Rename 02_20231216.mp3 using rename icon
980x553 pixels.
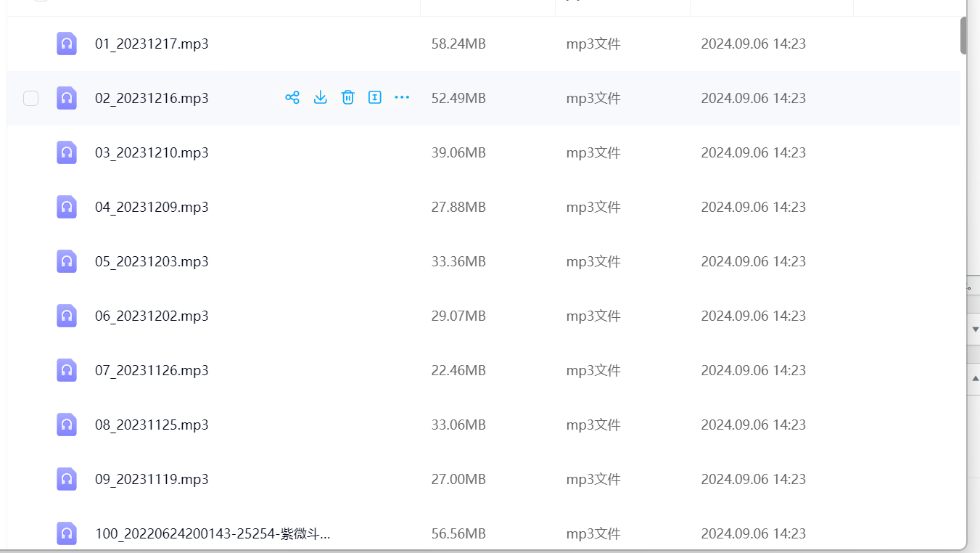(375, 98)
